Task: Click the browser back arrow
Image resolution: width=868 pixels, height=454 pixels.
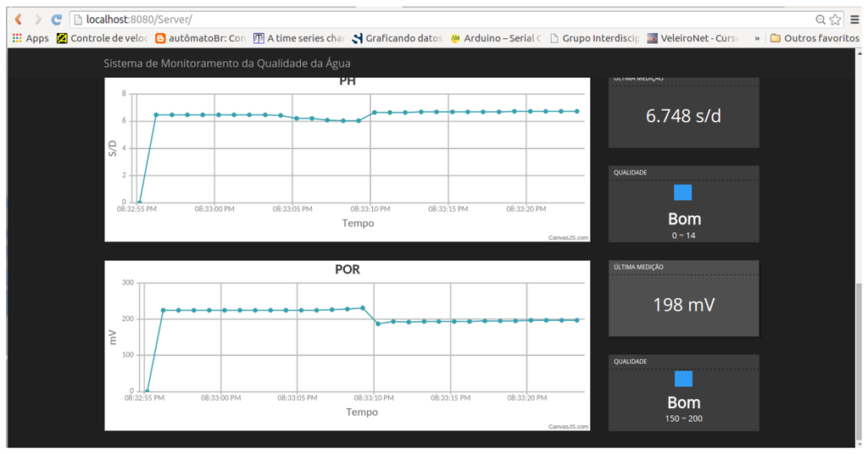Action: 18,19
